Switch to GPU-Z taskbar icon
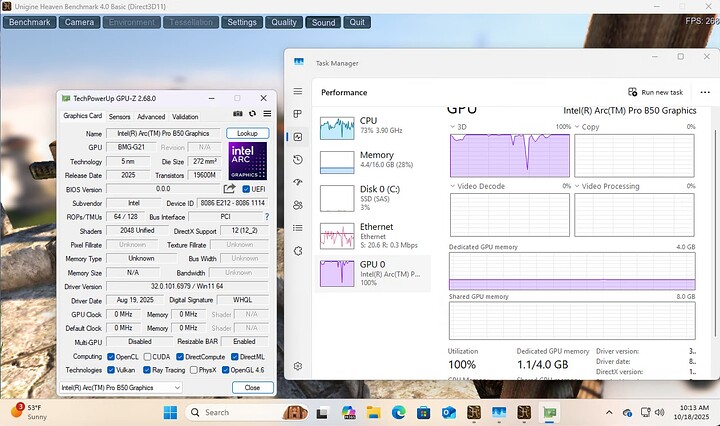 coord(549,413)
